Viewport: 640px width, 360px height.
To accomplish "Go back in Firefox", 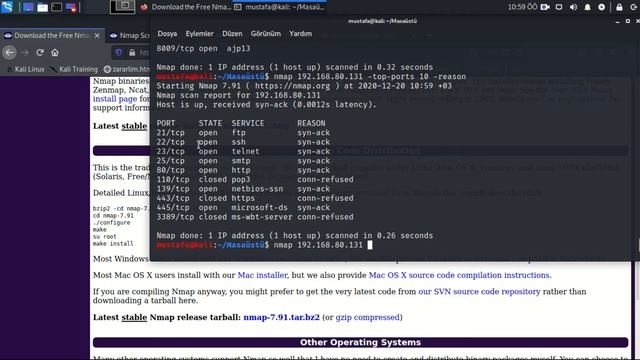I will [x=9, y=53].
